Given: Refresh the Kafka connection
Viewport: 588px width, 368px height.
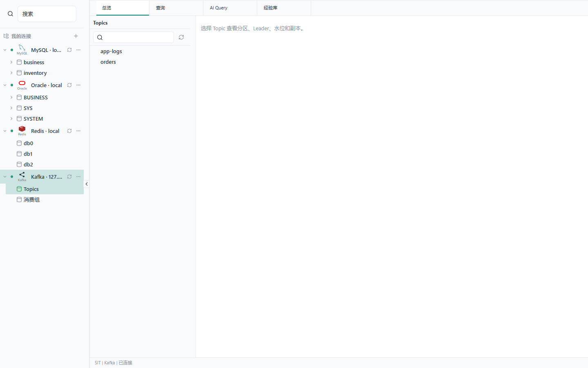Looking at the screenshot, I should tap(69, 177).
